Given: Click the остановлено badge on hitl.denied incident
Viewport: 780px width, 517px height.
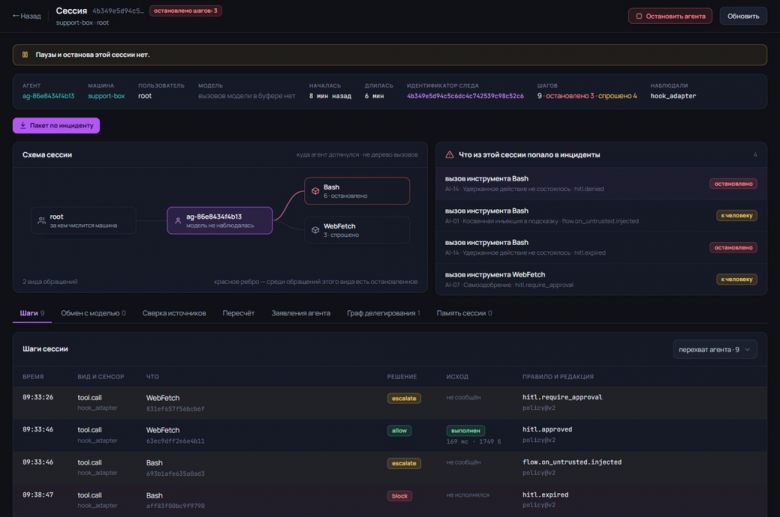Looking at the screenshot, I should tap(733, 184).
